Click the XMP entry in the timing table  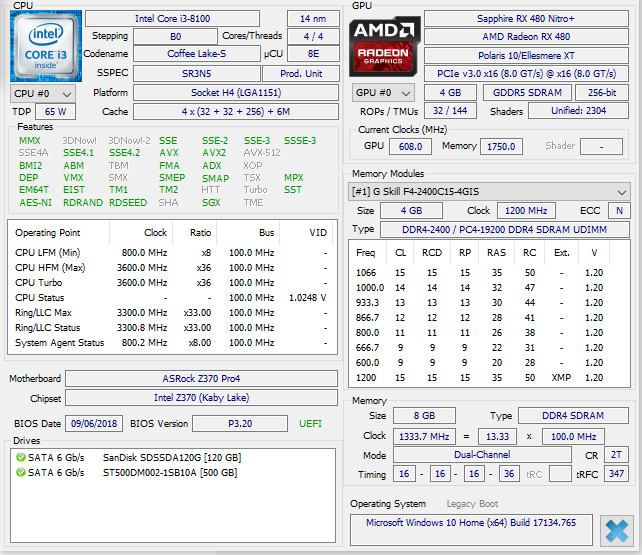(x=561, y=378)
